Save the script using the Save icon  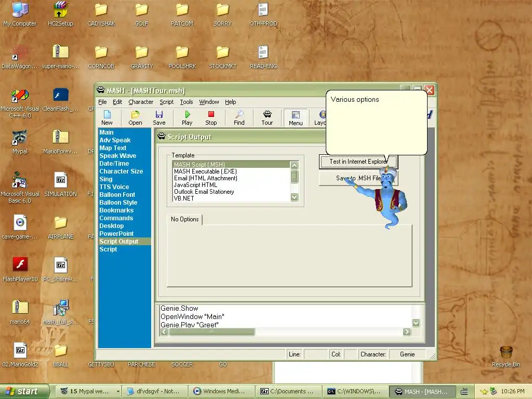(159, 118)
